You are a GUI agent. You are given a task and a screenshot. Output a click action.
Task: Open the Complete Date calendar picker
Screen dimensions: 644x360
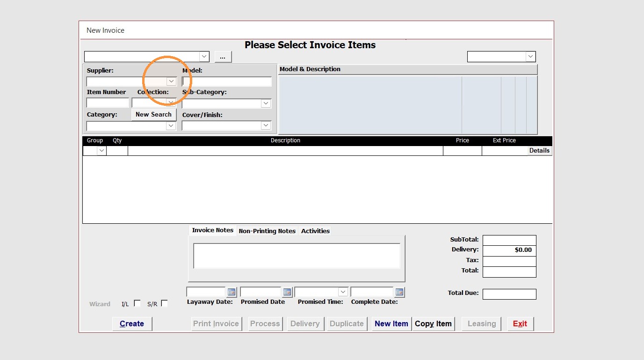399,292
